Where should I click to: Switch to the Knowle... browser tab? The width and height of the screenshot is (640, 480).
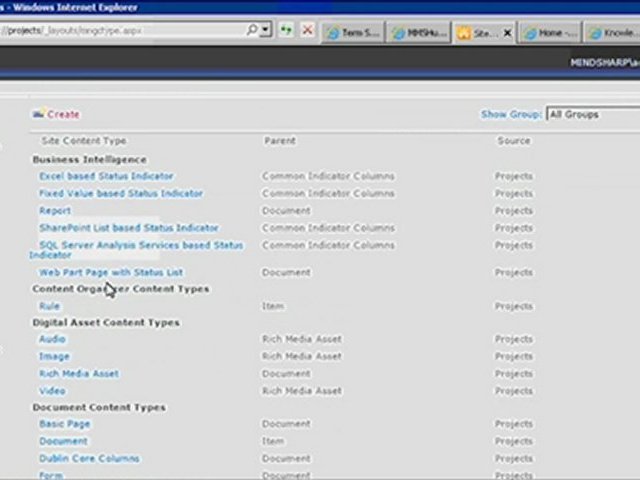pos(611,33)
